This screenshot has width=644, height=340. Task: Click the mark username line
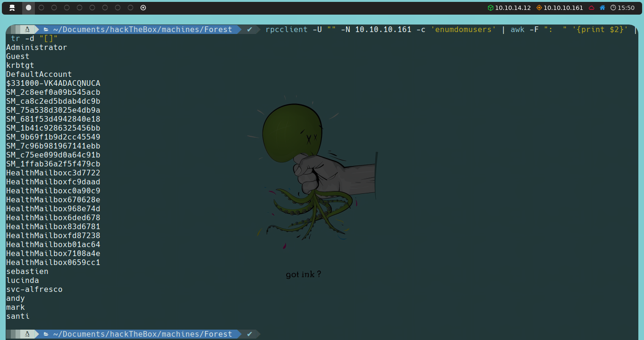[16, 307]
